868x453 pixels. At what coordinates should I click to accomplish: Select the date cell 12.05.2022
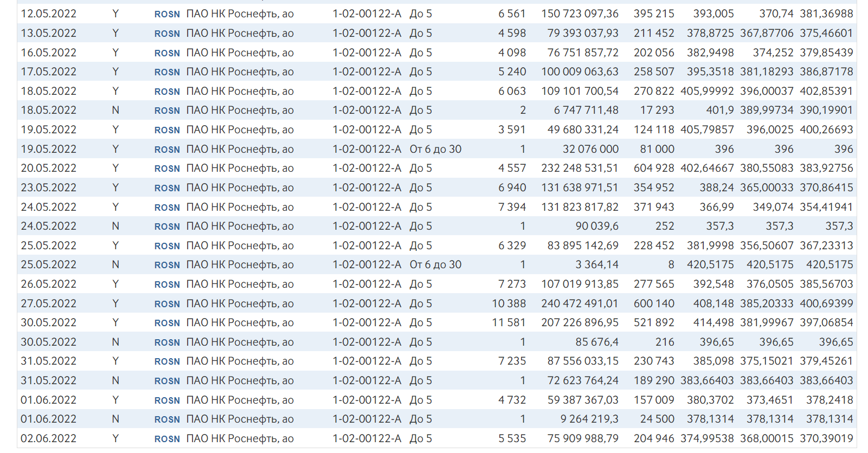click(49, 14)
